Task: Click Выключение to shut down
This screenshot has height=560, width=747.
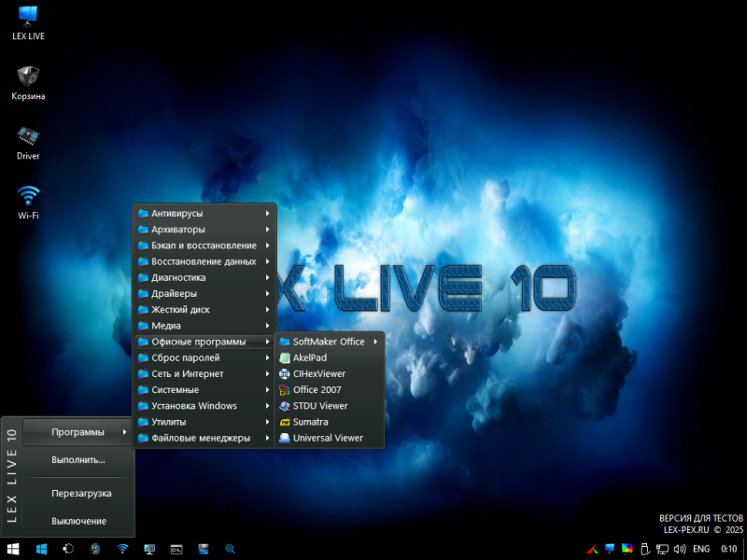Action: coord(79,521)
